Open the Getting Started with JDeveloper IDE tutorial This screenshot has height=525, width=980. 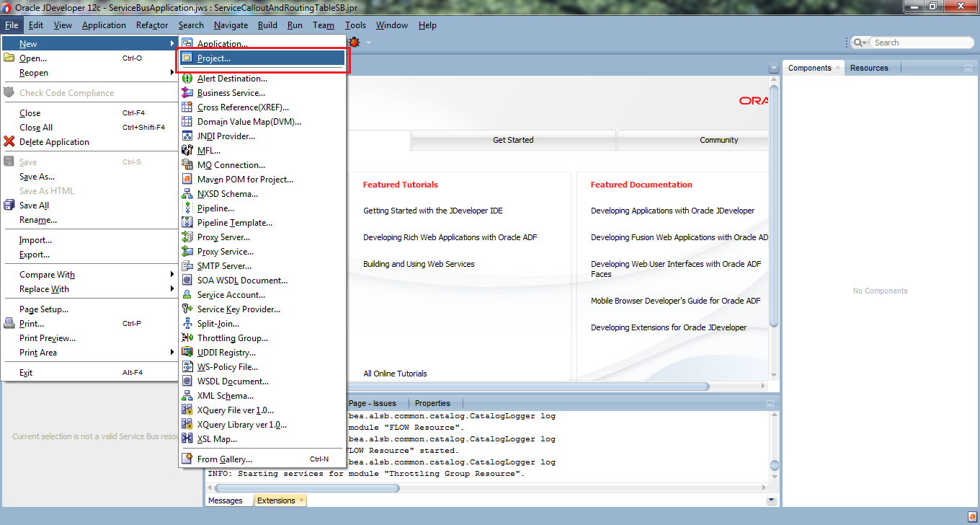pyautogui.click(x=433, y=210)
